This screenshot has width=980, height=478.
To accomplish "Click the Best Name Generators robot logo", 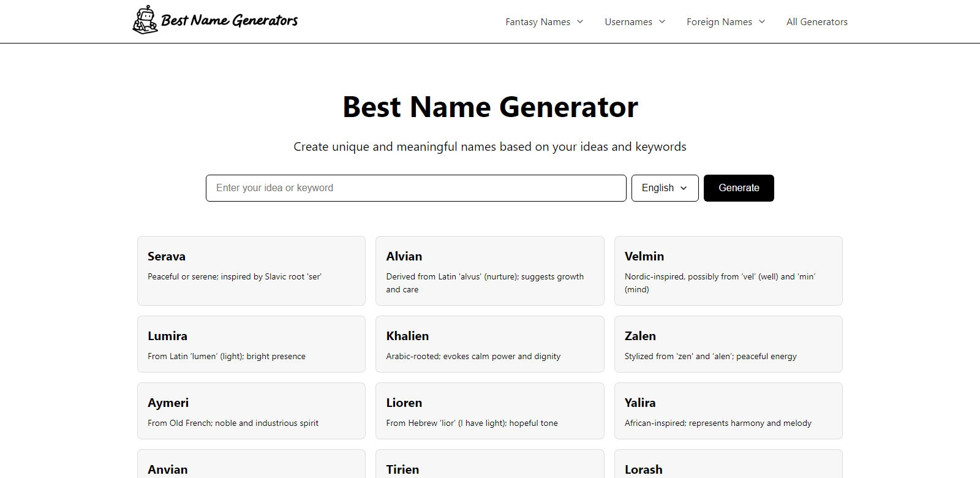I will 215,20.
